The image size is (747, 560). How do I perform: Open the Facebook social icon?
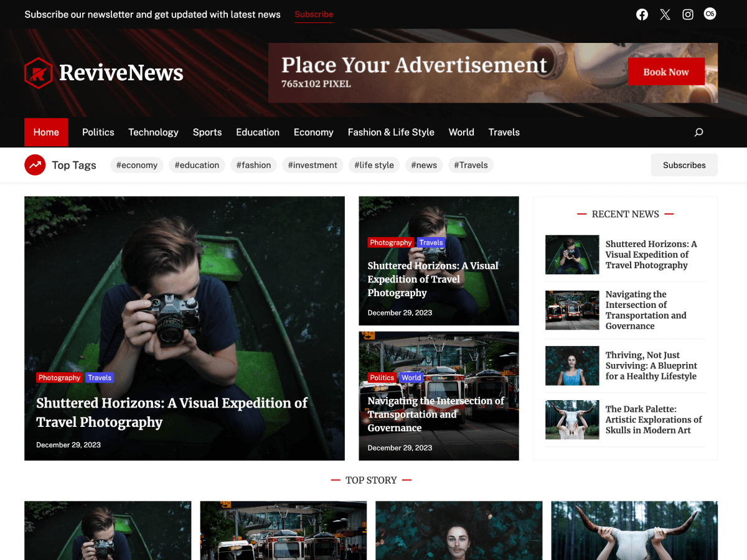point(642,14)
